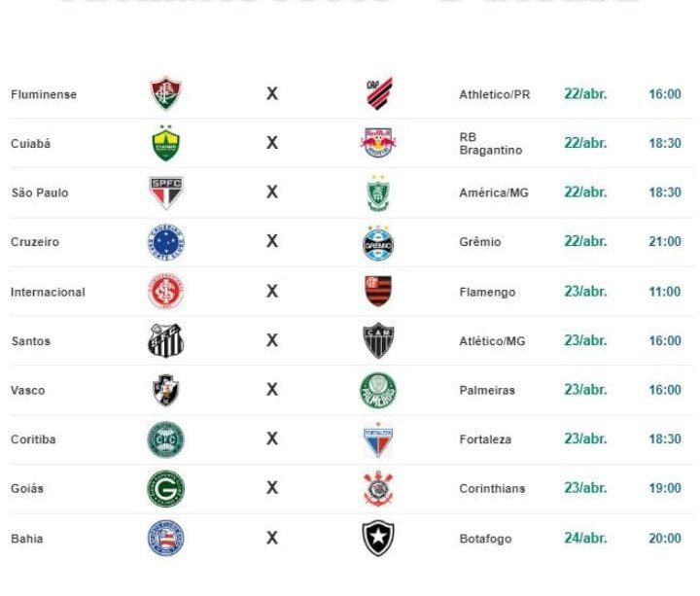Screen dimensions: 700x596
Task: Click the RB Bragantino logo
Action: click(x=378, y=144)
